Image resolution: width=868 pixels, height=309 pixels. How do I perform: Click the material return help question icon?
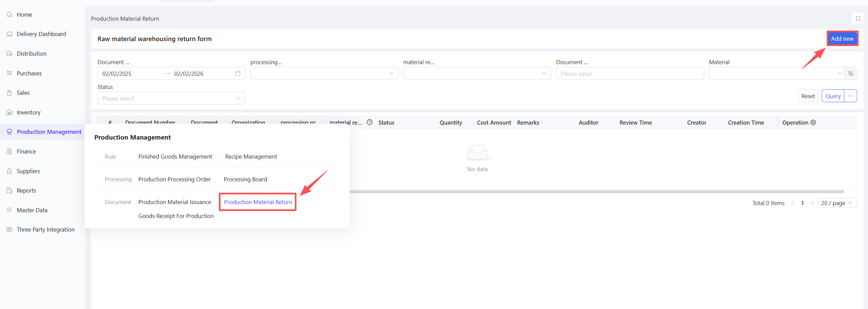click(369, 123)
